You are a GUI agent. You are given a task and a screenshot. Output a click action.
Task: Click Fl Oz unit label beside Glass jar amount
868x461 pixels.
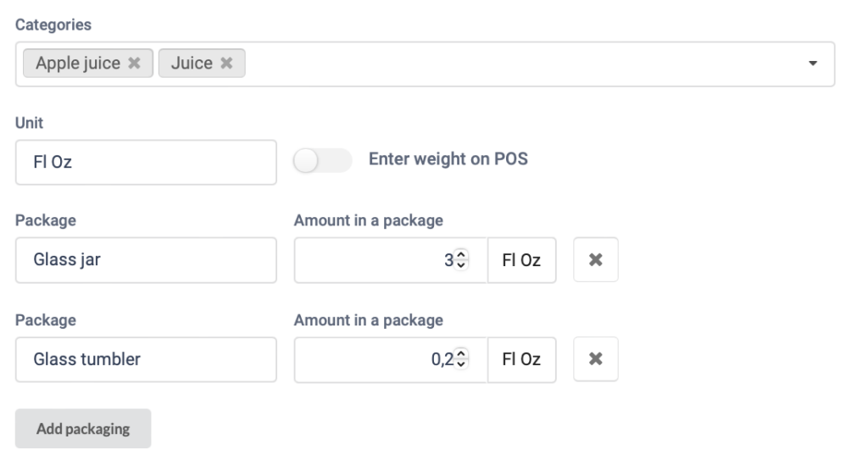[521, 260]
